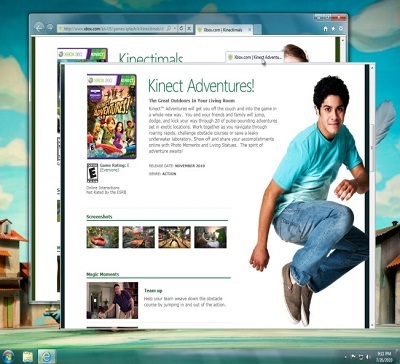This screenshot has width=400, height=364.
Task: Open the fourth screenshot thumbnail
Action: click(x=211, y=237)
